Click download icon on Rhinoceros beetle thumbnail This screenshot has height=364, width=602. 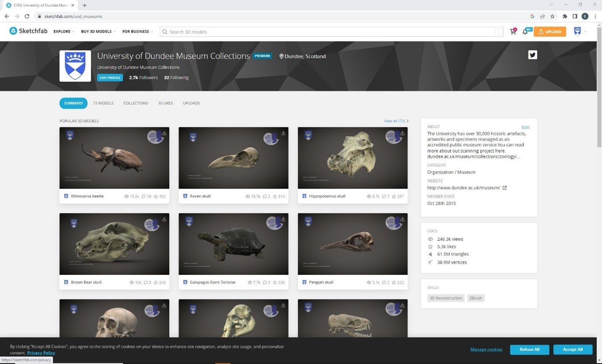coord(164,133)
